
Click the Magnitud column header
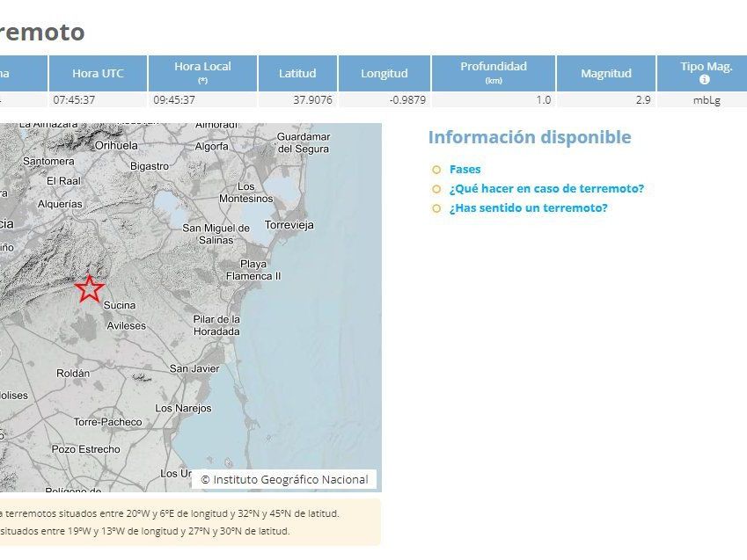(x=605, y=73)
